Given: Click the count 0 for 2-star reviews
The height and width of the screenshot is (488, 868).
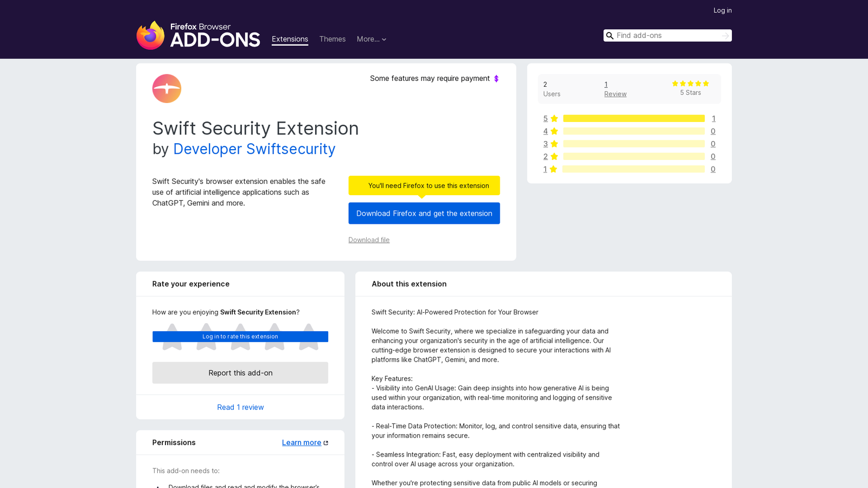Looking at the screenshot, I should coord(713,156).
